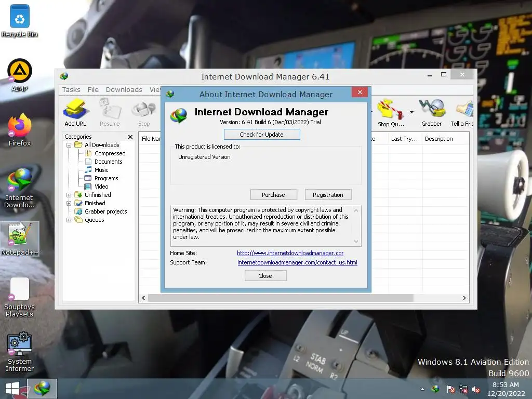This screenshot has height=399, width=532.
Task: Open the File menu
Action: pyautogui.click(x=93, y=89)
